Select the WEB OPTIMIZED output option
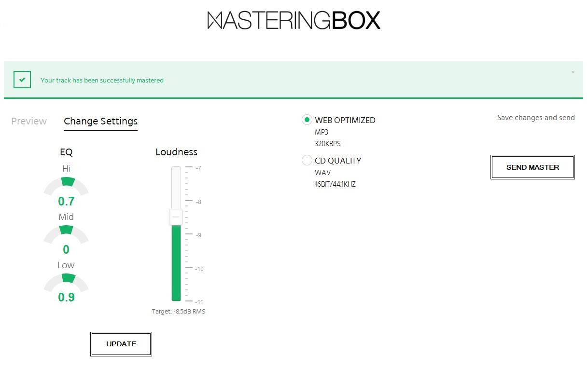This screenshot has width=588, height=368. point(307,120)
